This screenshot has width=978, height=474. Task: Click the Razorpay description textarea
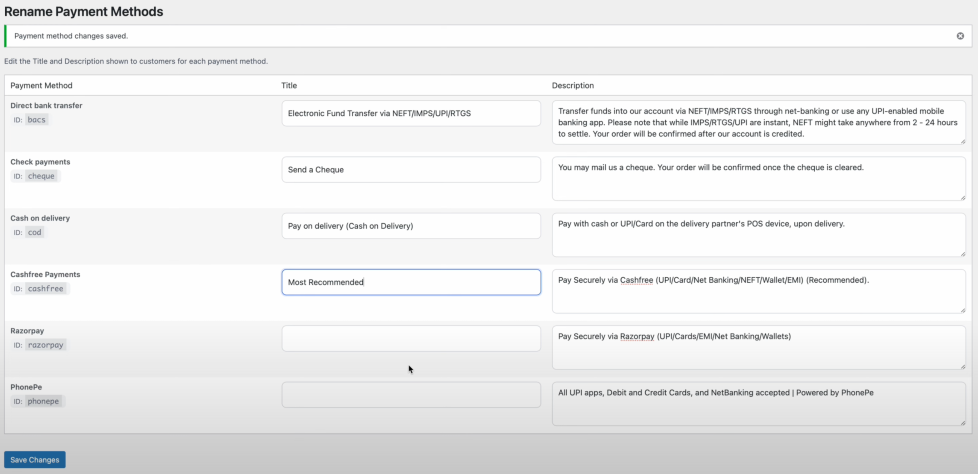tap(758, 347)
